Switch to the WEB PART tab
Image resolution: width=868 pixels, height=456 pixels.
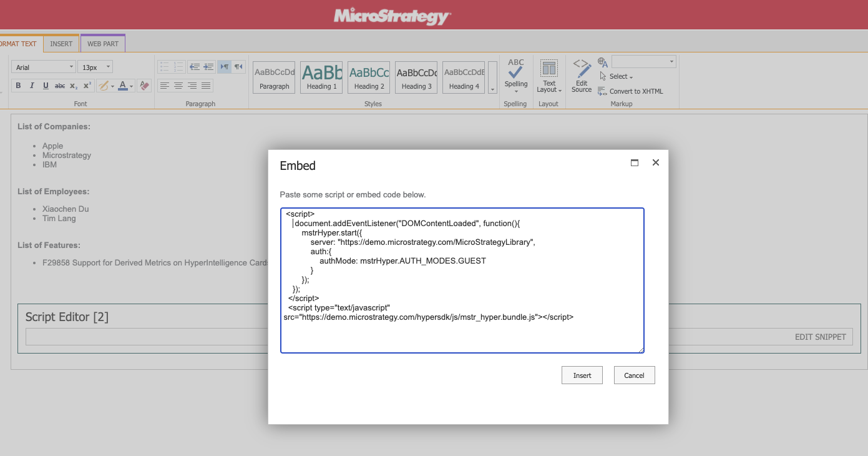(x=103, y=44)
